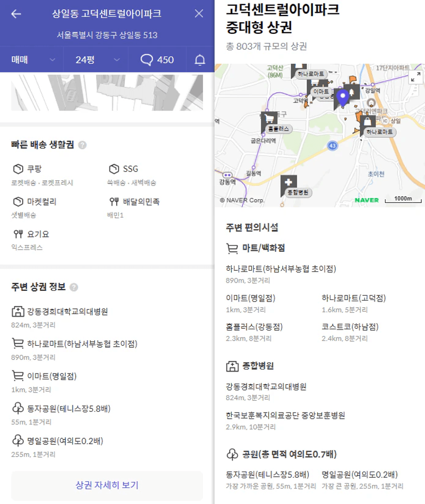Click tree icon beside 동자공원(테니스장5.8배) in left list
The height and width of the screenshot is (504, 425).
(18, 408)
